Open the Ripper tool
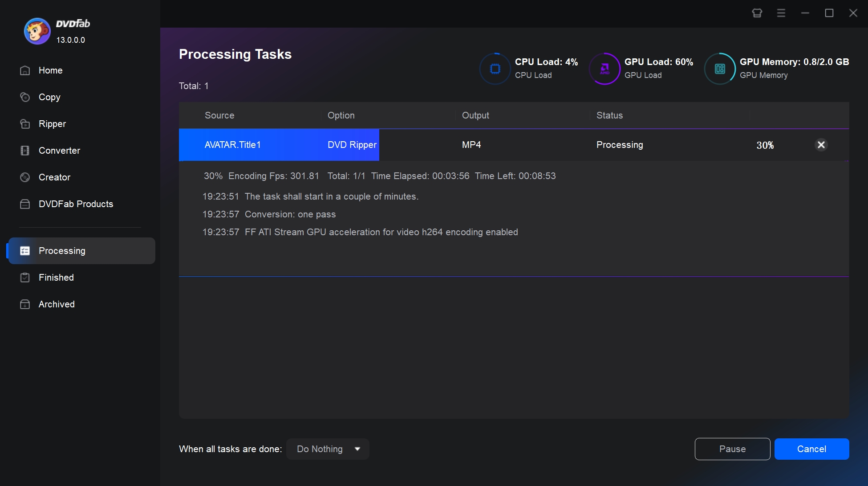Viewport: 868px width, 486px height. (x=53, y=123)
